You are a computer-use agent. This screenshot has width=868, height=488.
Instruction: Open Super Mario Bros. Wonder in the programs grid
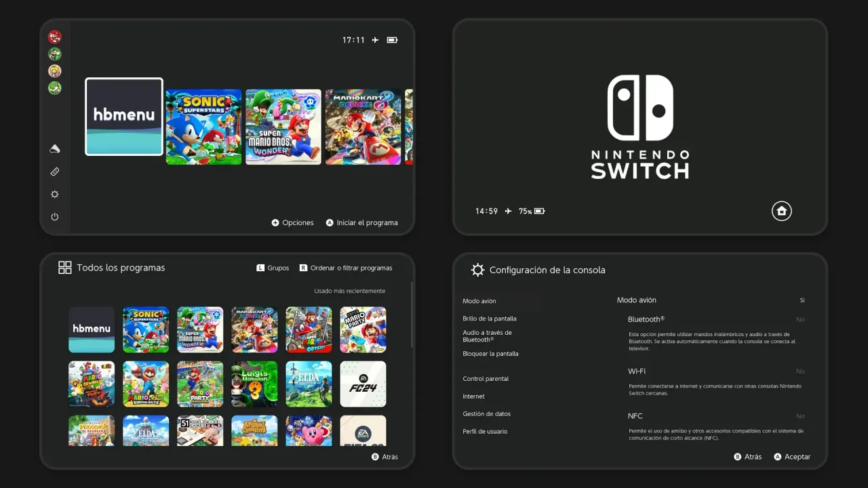(x=200, y=329)
